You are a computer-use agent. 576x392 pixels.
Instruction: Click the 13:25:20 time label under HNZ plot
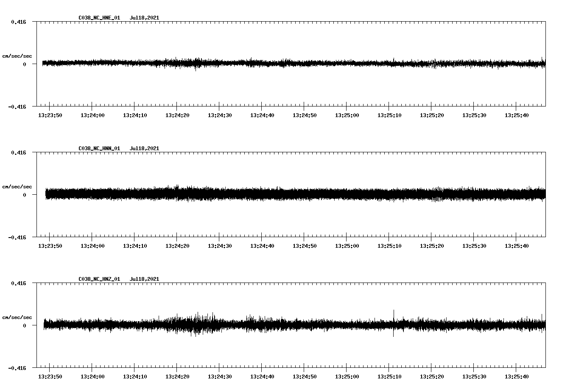[432, 377]
